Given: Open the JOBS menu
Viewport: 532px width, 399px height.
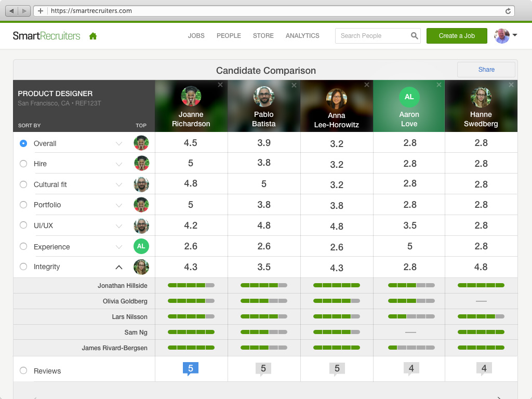Looking at the screenshot, I should (x=196, y=36).
